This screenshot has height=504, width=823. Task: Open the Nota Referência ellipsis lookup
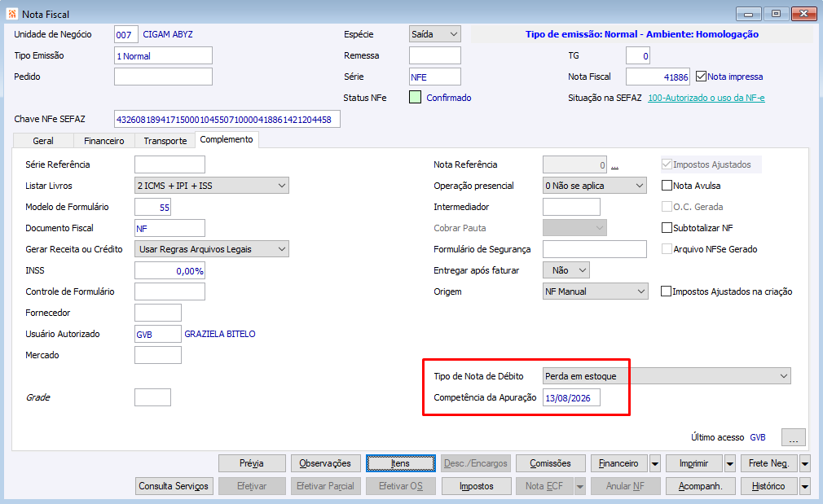[614, 165]
